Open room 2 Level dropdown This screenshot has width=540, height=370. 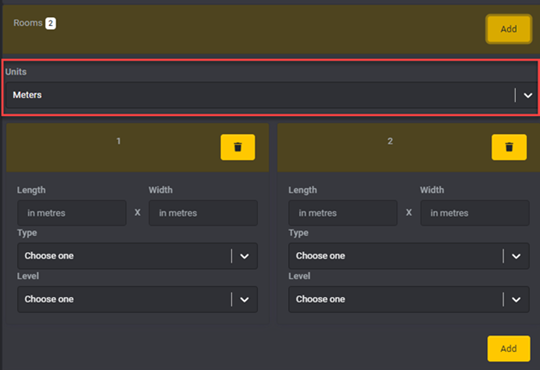coord(409,299)
